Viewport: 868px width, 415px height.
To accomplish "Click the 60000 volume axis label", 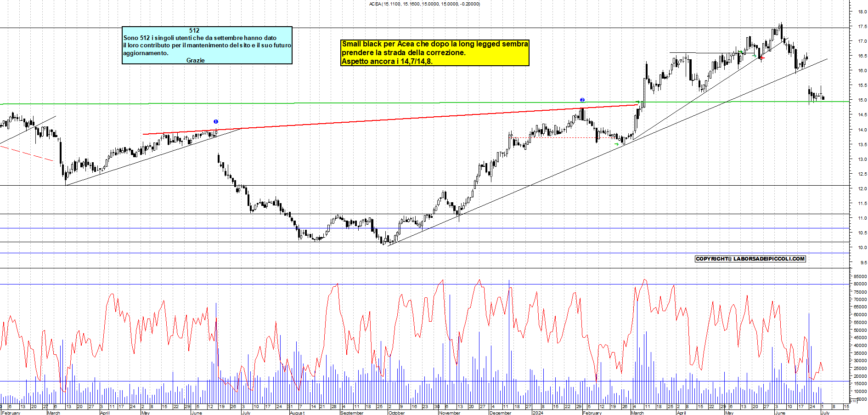I will click(860, 315).
